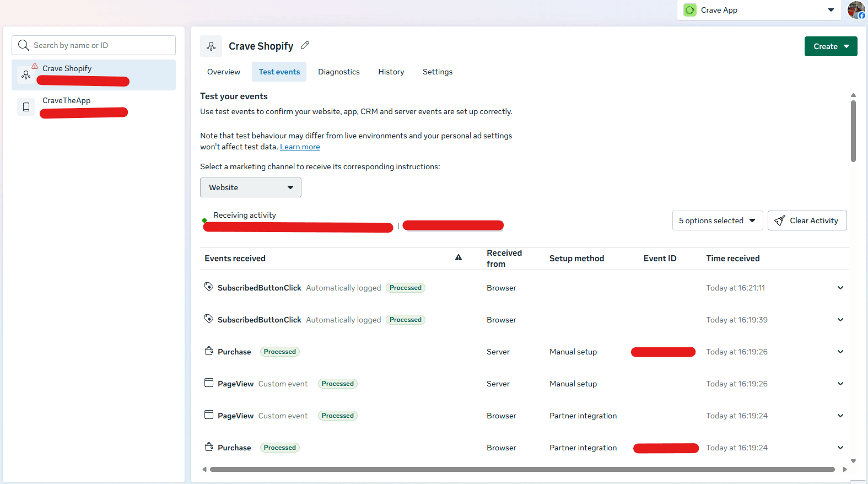Open the Website marketing channel dropdown

[251, 187]
